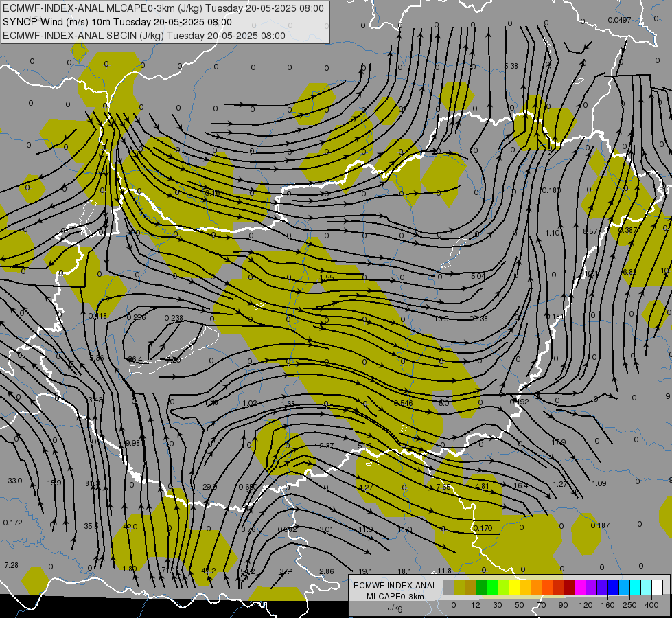Click the 50 tick label in the legend
The image size is (672, 618).
[519, 605]
